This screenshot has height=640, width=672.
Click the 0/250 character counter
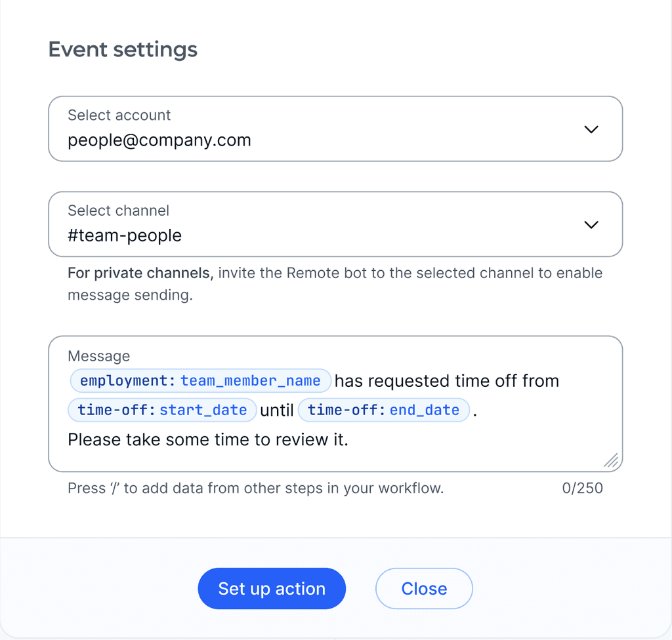(x=582, y=489)
